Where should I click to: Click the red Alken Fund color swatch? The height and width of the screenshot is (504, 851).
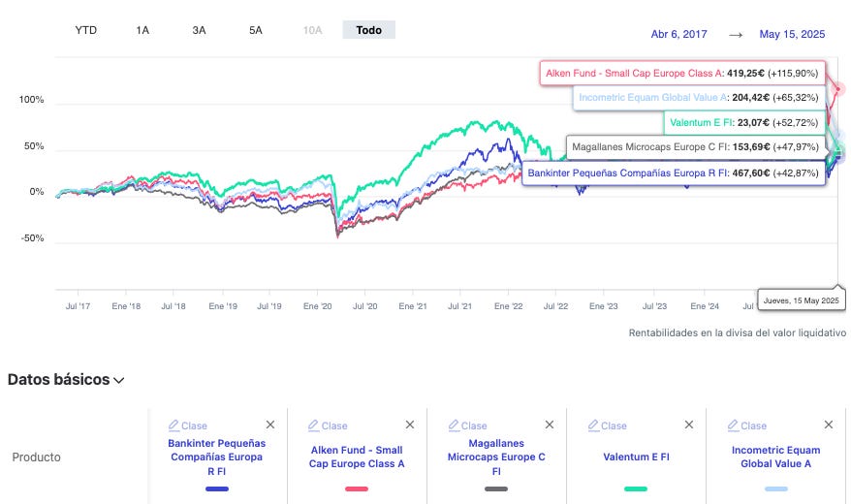pos(357,488)
